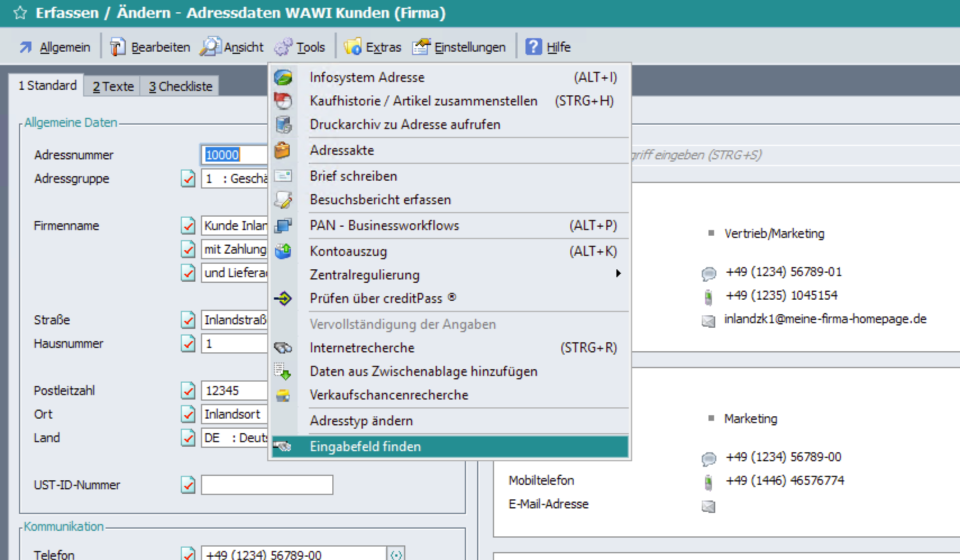Viewport: 960px width, 560px height.
Task: Click the creditPass arrow icon
Action: (x=283, y=299)
